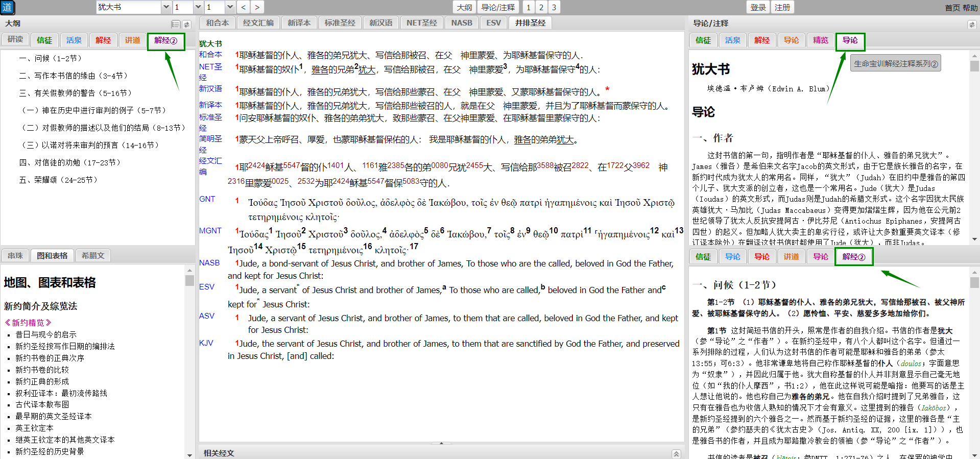The width and height of the screenshot is (980, 459).
Task: Click the list view icon in 大纲 header
Action: (175, 24)
